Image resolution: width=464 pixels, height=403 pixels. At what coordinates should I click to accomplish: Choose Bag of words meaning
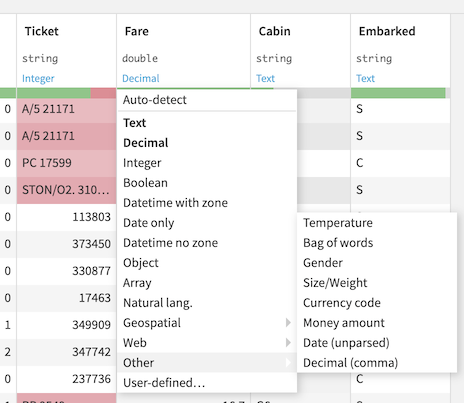pyautogui.click(x=377, y=243)
